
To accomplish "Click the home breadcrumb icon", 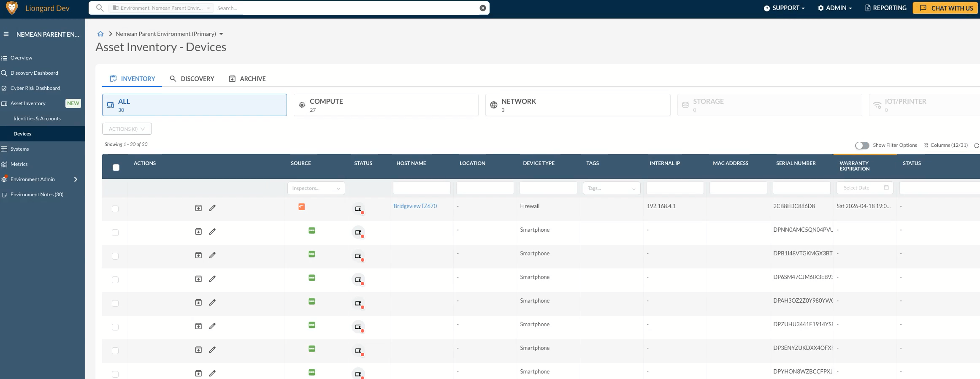I will tap(100, 34).
